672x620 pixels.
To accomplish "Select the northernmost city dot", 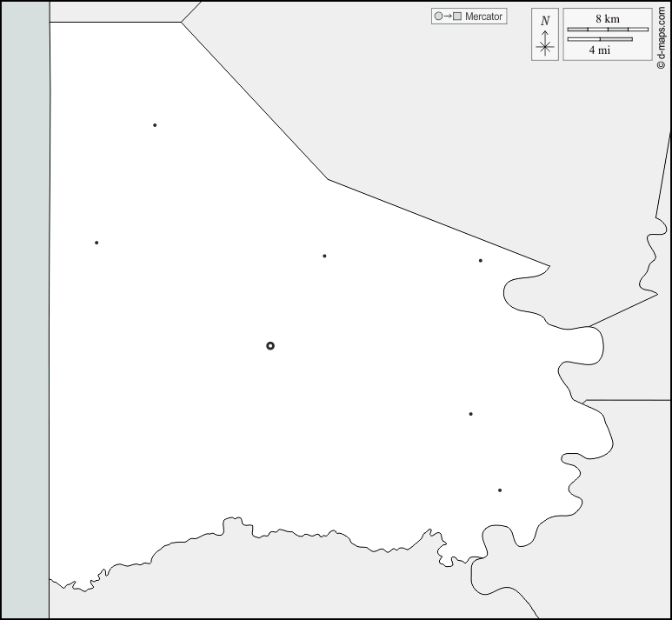I will click(x=155, y=125).
